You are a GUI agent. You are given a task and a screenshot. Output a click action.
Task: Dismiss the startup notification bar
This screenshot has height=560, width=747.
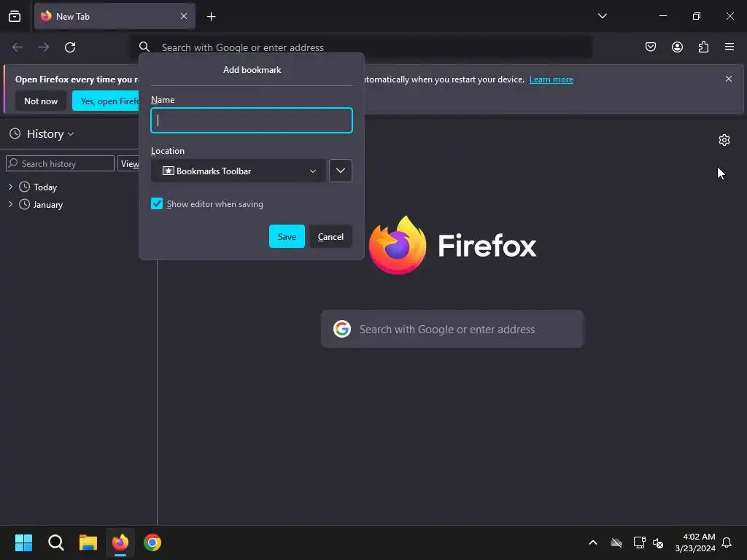(729, 79)
